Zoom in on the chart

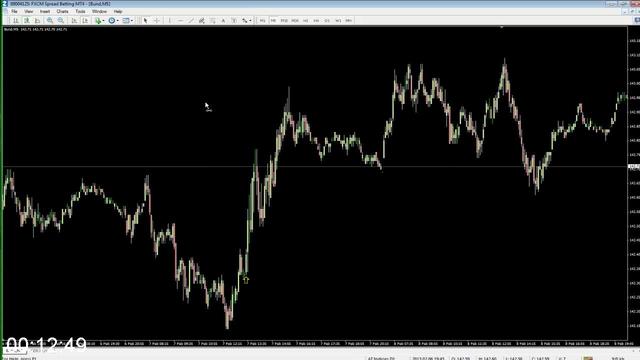point(50,20)
